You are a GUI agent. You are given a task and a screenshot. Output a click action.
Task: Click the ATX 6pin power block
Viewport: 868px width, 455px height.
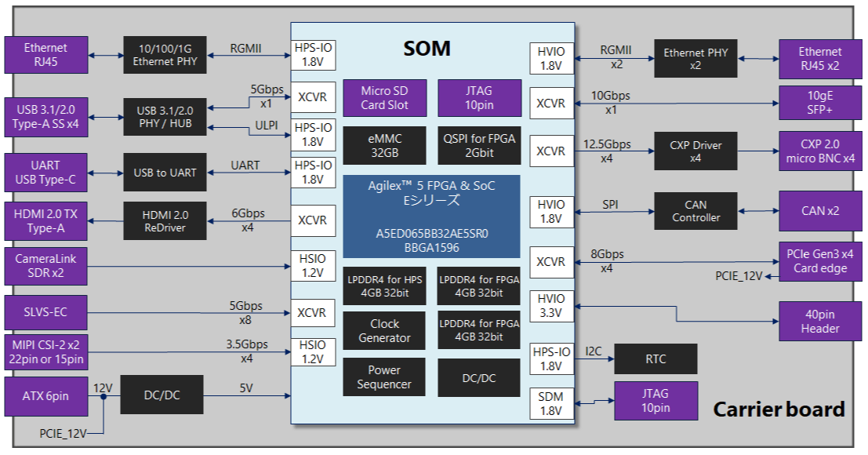pos(46,396)
